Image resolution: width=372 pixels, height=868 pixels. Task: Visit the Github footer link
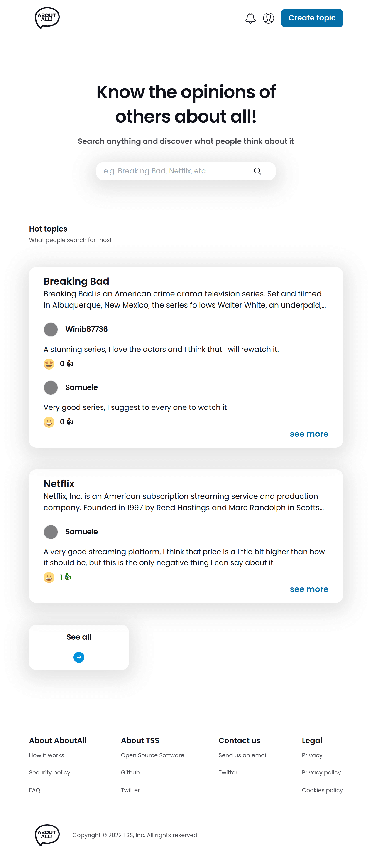point(130,772)
